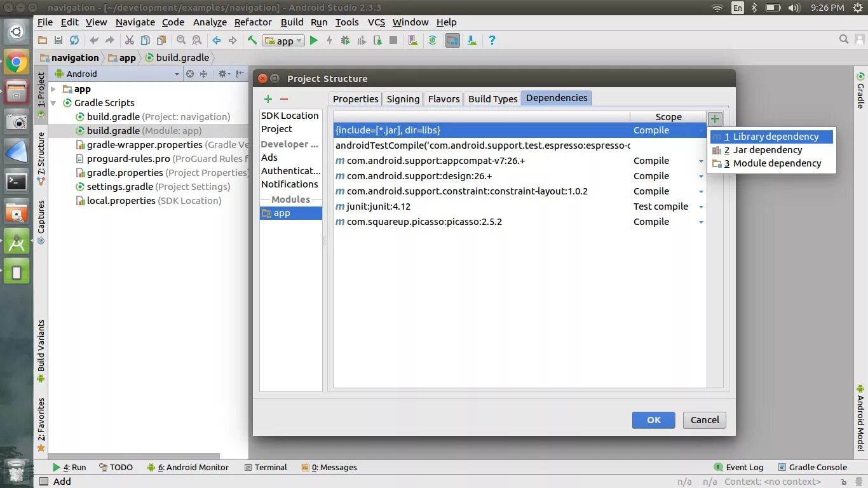Image resolution: width=868 pixels, height=488 pixels.
Task: Select the junit:junit:4.12 dependency row
Action: pos(520,207)
